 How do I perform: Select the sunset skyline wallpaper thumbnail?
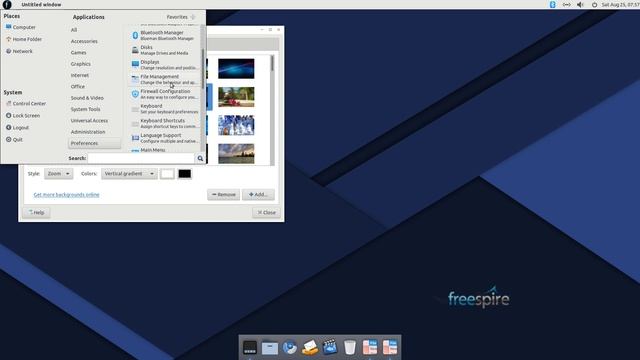236,153
